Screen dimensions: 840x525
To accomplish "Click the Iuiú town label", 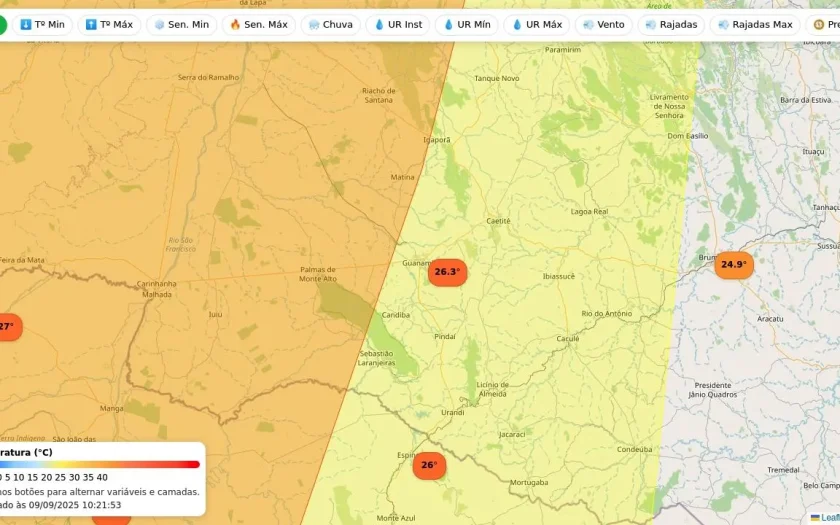I will (215, 314).
